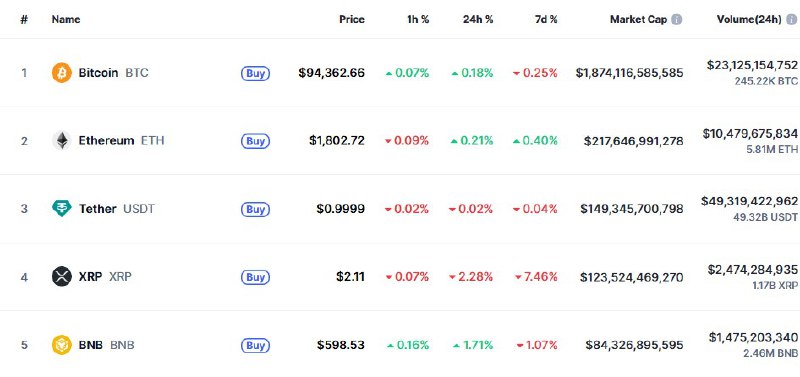Select Buy next to Tether USDT

coord(255,209)
